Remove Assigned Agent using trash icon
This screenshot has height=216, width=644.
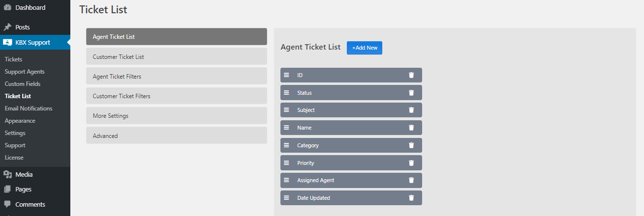pyautogui.click(x=411, y=180)
